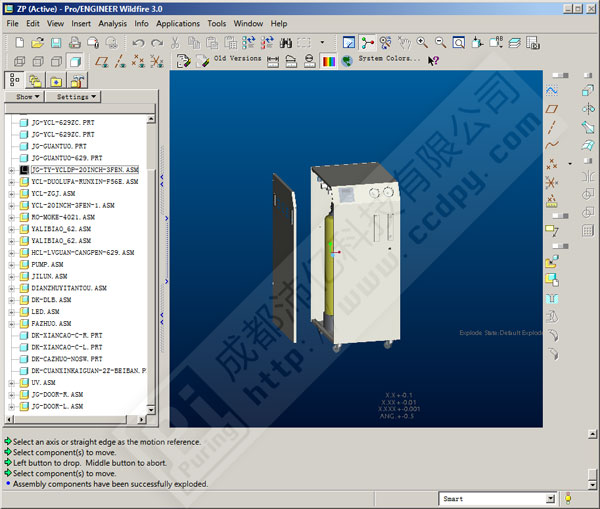The width and height of the screenshot is (600, 509).
Task: Open the Smart selection filter dropdown
Action: pos(550,499)
